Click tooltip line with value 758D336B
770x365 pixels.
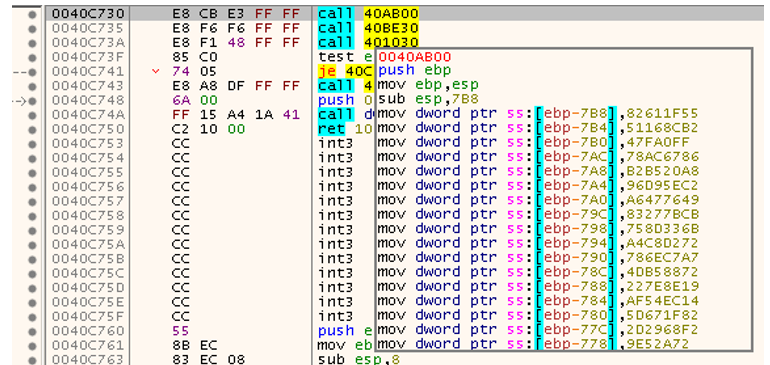tap(538, 229)
